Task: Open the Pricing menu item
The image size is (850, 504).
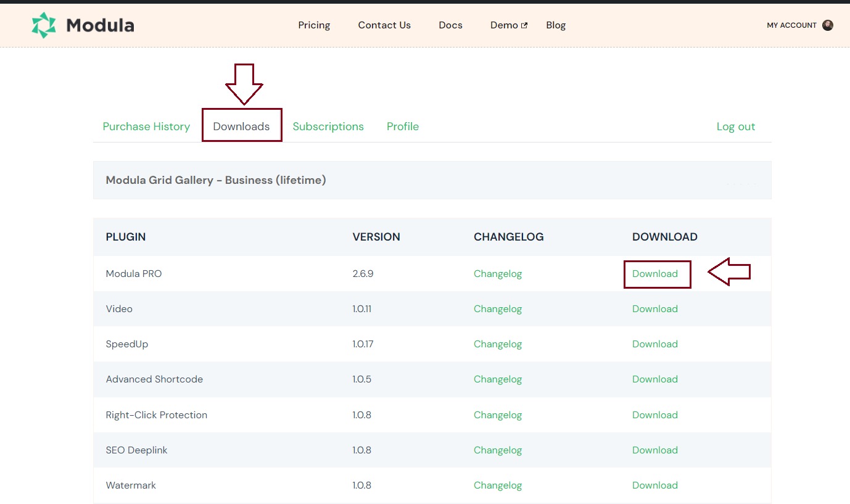Action: pyautogui.click(x=314, y=25)
